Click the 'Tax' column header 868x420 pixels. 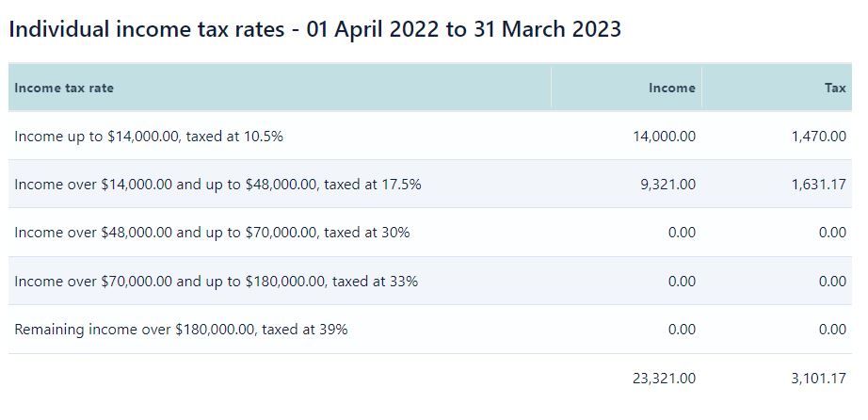coord(835,89)
